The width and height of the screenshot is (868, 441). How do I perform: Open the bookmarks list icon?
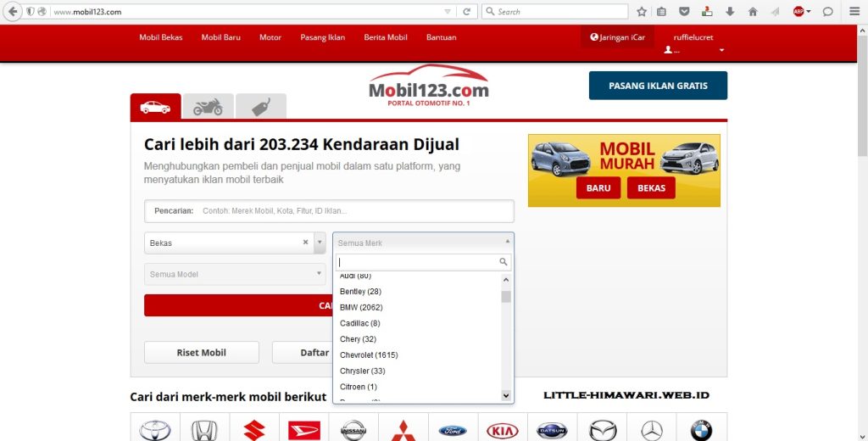coord(661,12)
